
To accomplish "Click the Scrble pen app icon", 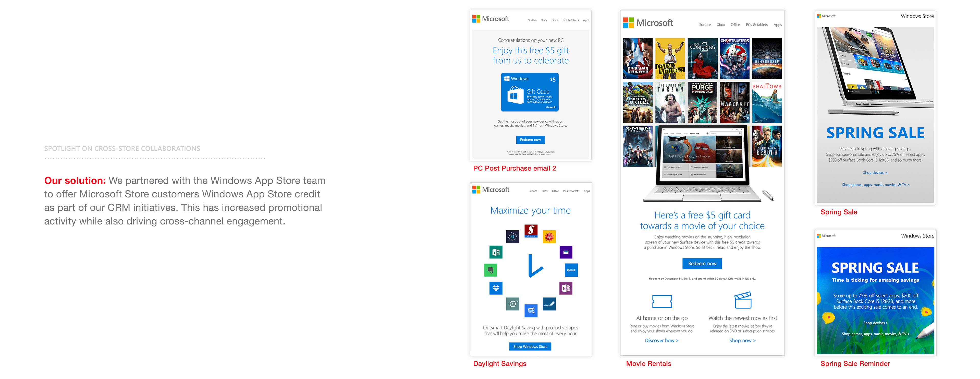I will coord(549,304).
